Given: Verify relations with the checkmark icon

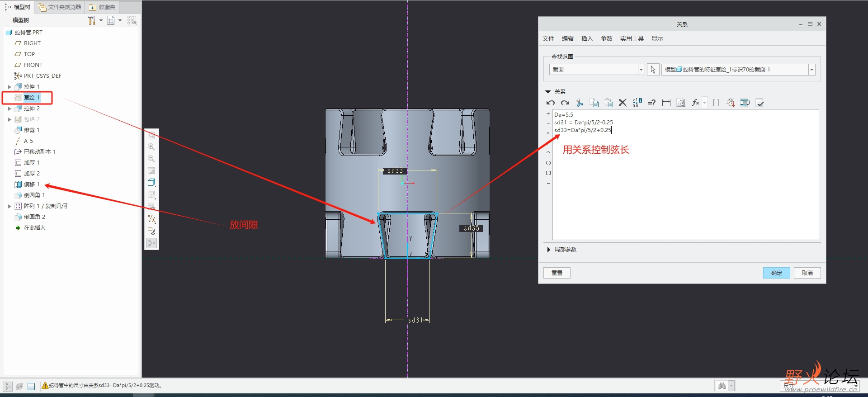Looking at the screenshot, I should [759, 103].
